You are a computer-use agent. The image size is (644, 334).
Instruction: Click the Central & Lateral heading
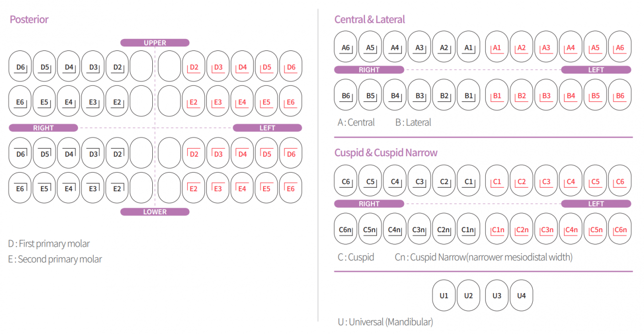click(369, 19)
